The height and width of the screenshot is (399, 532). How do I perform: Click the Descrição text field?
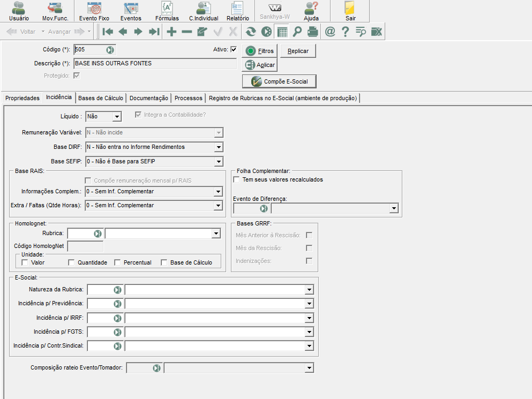pos(155,63)
